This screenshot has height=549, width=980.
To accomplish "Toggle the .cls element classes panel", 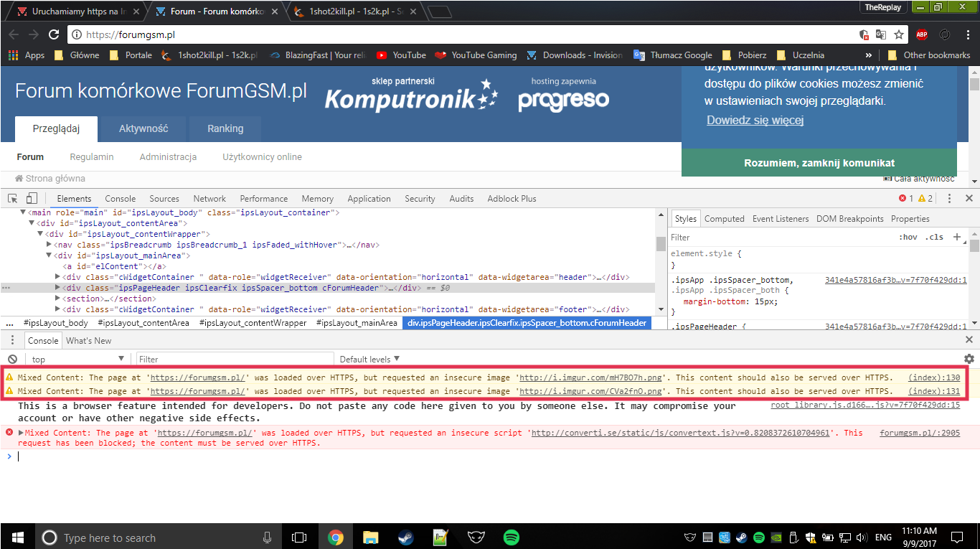I will tap(934, 238).
